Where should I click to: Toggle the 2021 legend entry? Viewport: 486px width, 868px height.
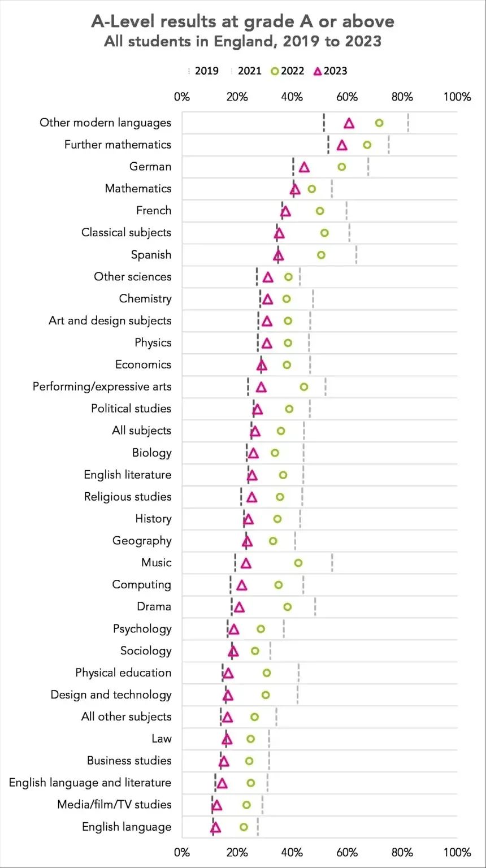tap(246, 71)
